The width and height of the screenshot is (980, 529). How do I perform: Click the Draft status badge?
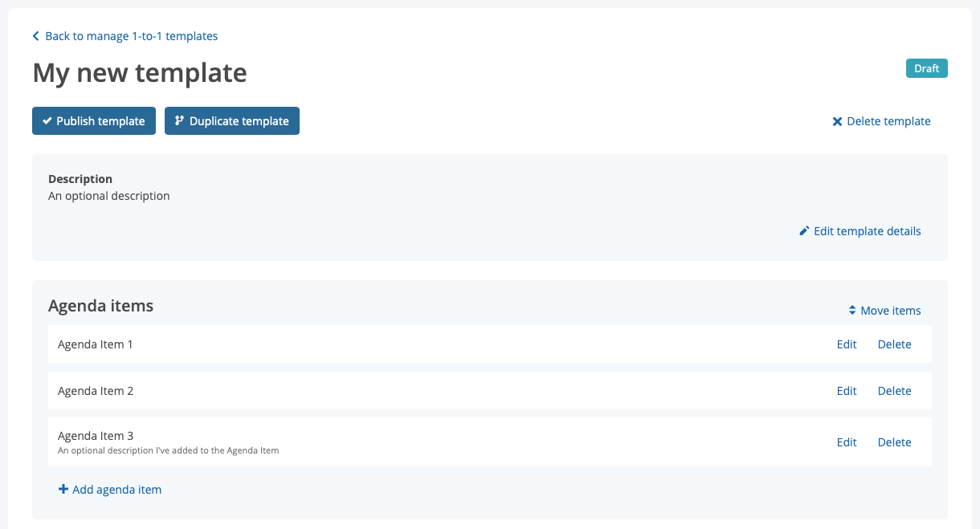coord(927,68)
